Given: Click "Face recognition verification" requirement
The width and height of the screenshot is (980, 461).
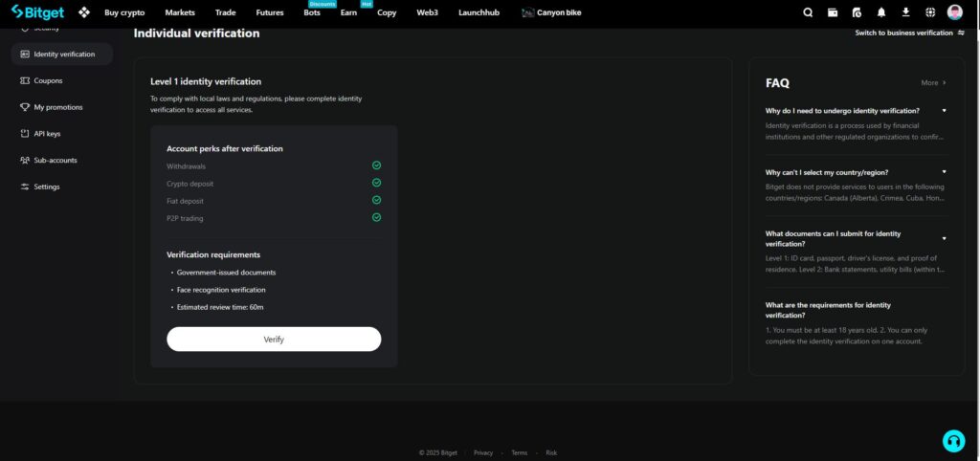Looking at the screenshot, I should (x=221, y=290).
